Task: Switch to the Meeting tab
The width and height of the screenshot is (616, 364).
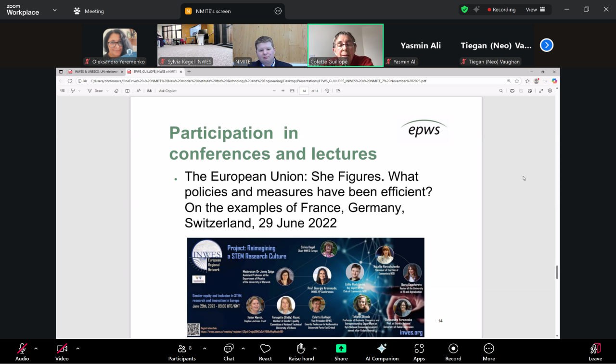Action: 89,11
